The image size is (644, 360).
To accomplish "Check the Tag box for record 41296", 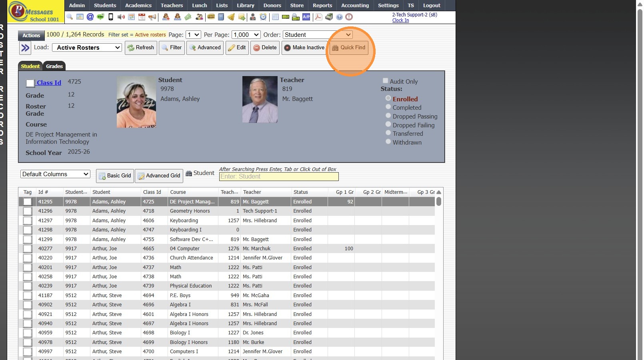I will (28, 211).
